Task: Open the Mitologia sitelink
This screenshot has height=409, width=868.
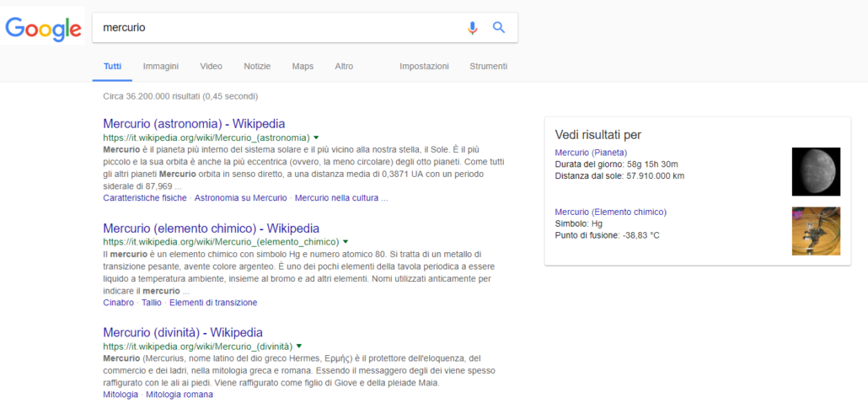Action: coord(121,395)
